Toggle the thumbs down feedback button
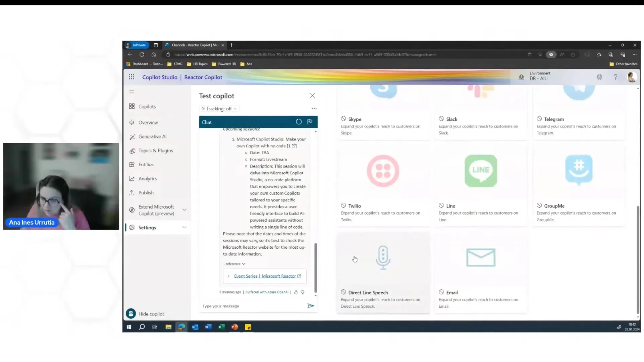This screenshot has width=644, height=362. (303, 292)
